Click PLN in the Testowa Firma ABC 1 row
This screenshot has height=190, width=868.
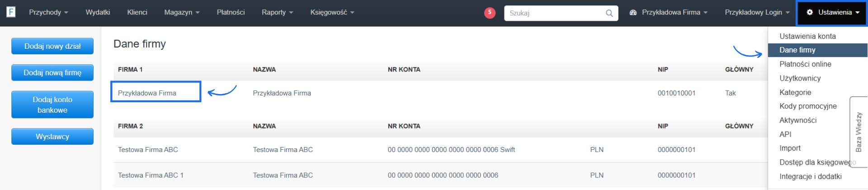597,176
